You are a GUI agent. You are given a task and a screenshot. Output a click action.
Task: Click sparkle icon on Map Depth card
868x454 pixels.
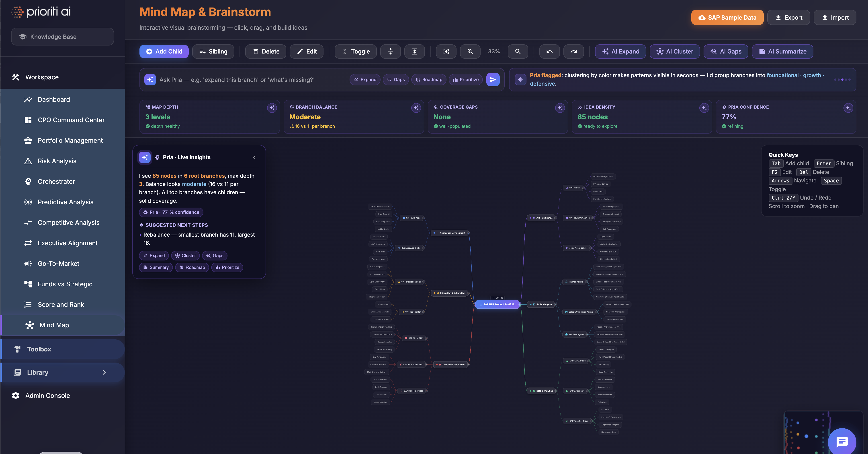pos(272,108)
